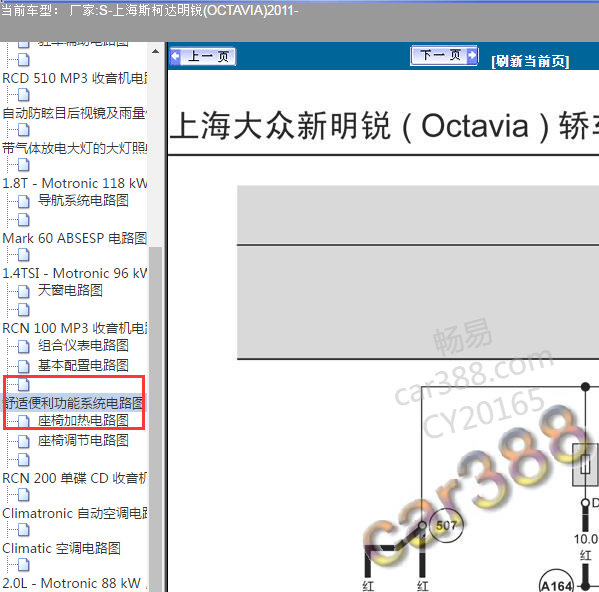Click page icon beside 座椅调节电路图
This screenshot has width=599, height=592.
(x=24, y=441)
